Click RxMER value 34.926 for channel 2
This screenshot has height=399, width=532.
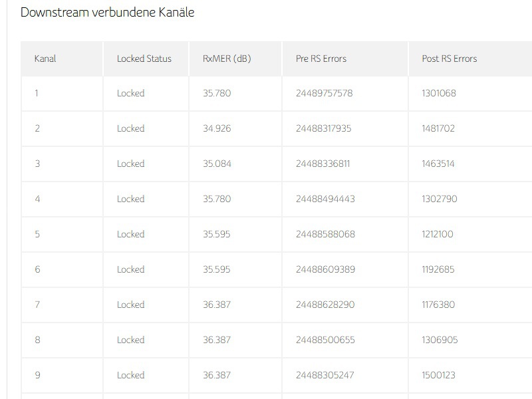click(x=217, y=128)
